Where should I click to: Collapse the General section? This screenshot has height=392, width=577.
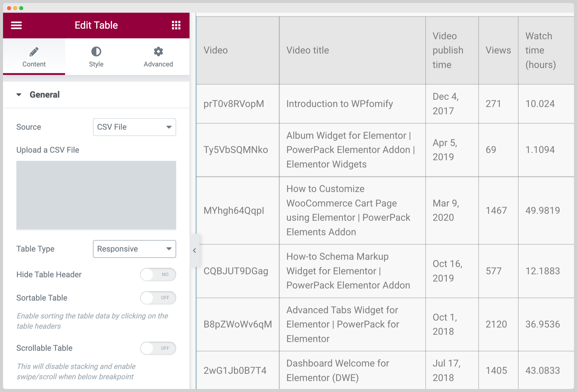pyautogui.click(x=19, y=94)
